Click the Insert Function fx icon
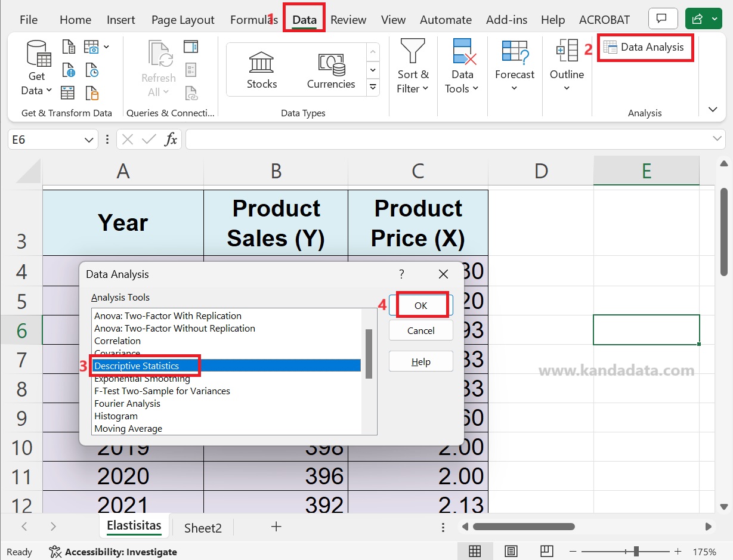Image resolution: width=733 pixels, height=560 pixels. [171, 139]
